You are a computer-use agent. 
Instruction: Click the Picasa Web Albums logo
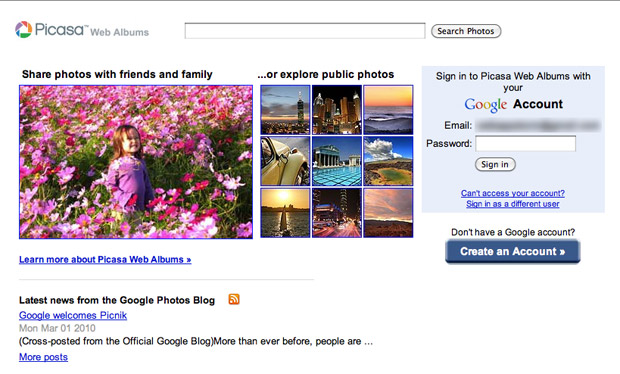tap(82, 30)
